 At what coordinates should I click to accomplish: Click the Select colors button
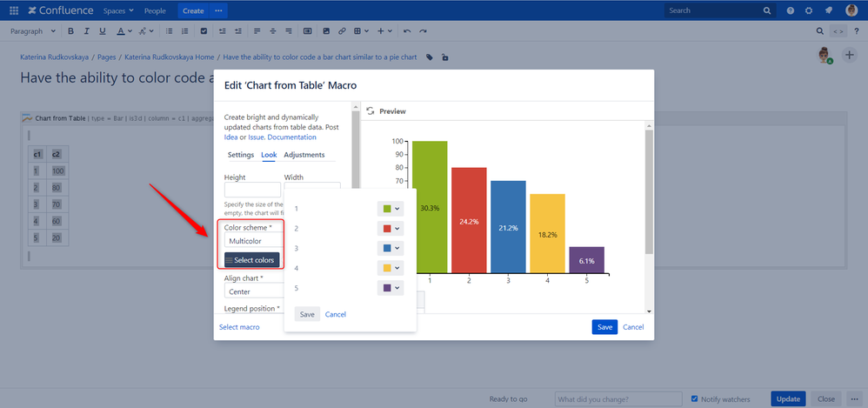click(x=252, y=260)
